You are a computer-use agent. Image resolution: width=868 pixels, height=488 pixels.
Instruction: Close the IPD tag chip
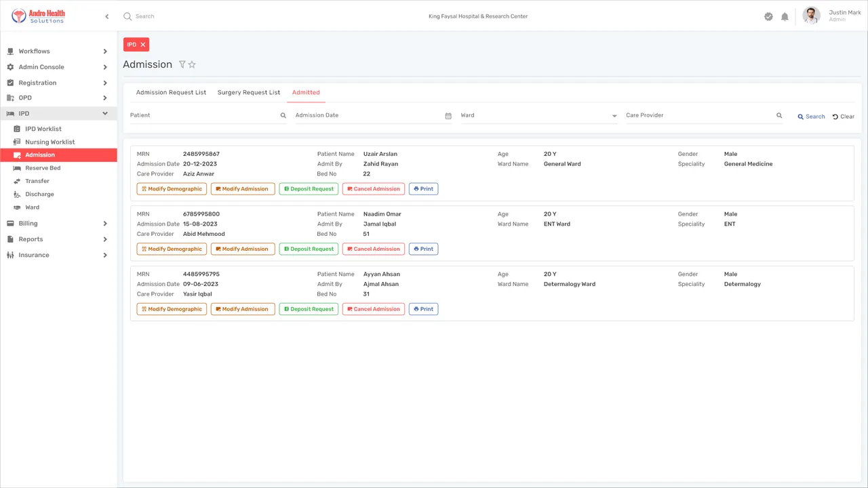click(143, 45)
